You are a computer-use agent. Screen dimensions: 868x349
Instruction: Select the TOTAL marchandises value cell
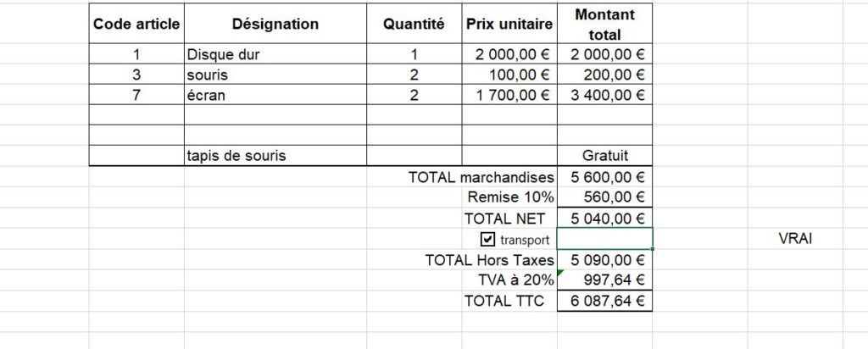click(604, 177)
